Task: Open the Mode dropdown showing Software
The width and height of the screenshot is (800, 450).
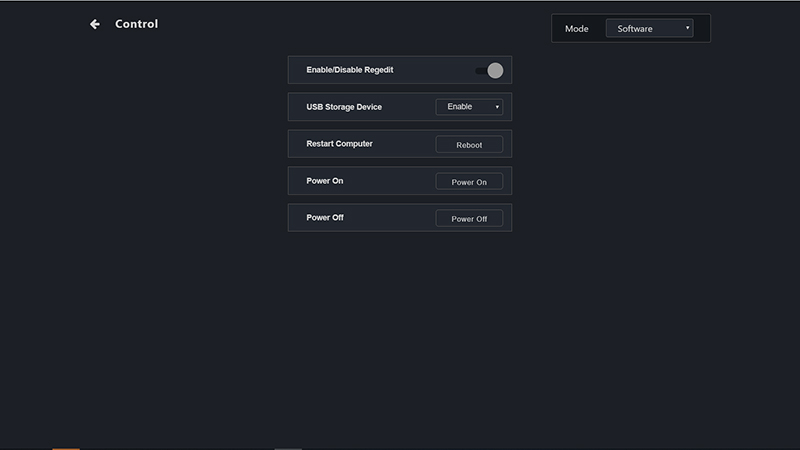Action: tap(649, 29)
